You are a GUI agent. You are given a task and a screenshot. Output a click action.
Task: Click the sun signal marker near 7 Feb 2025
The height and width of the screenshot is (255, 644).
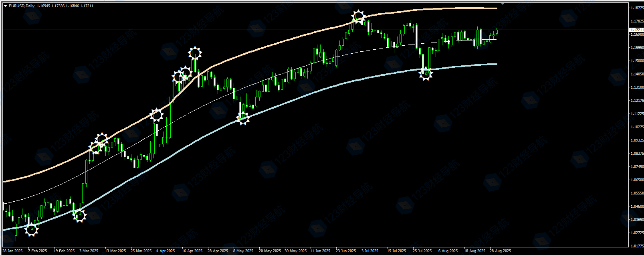pyautogui.click(x=32, y=229)
